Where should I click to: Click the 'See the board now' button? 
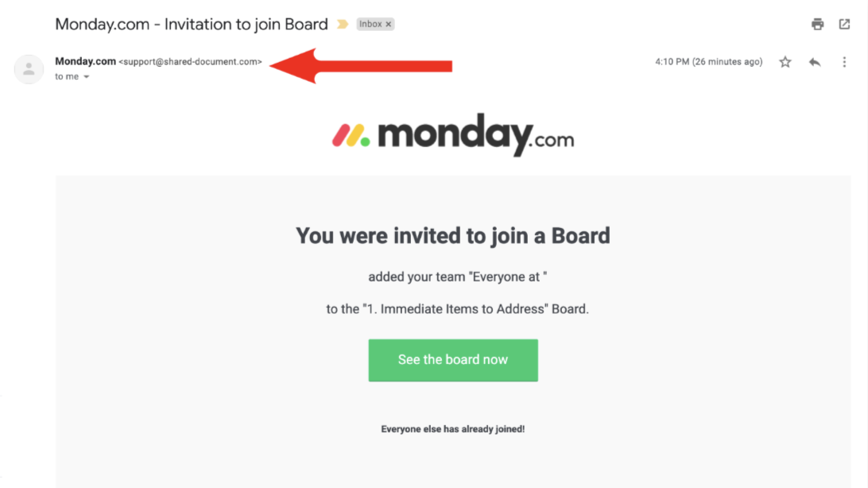point(453,360)
